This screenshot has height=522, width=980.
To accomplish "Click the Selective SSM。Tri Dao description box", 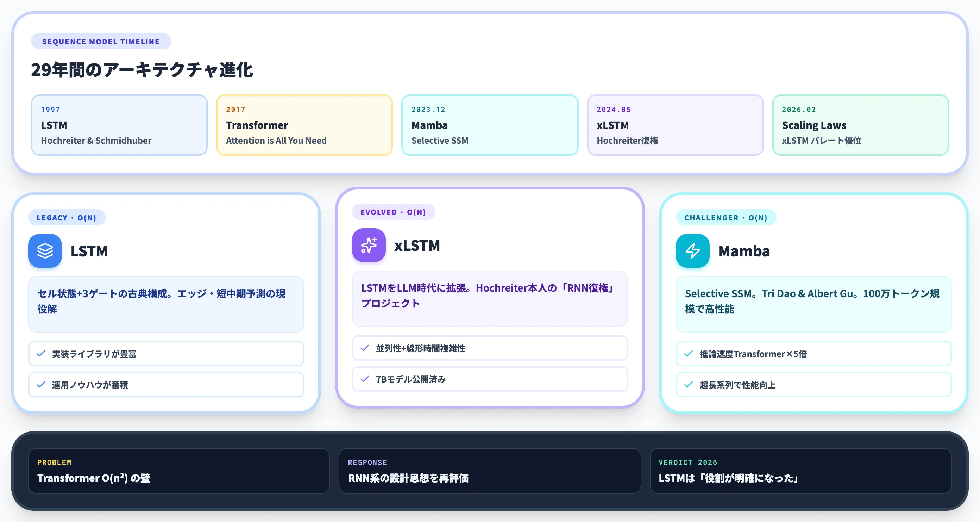I will pos(814,304).
